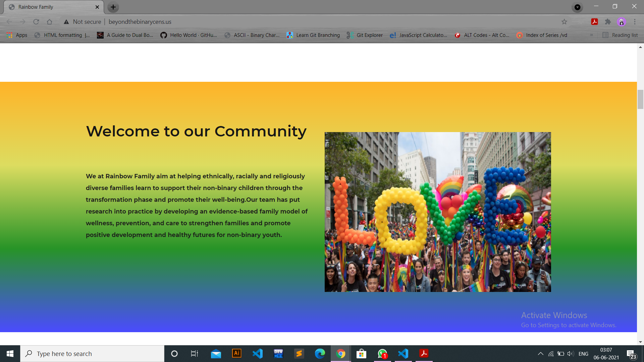This screenshot has width=644, height=362.
Task: Click the Adobe Acrobat extension icon
Action: tap(594, 22)
